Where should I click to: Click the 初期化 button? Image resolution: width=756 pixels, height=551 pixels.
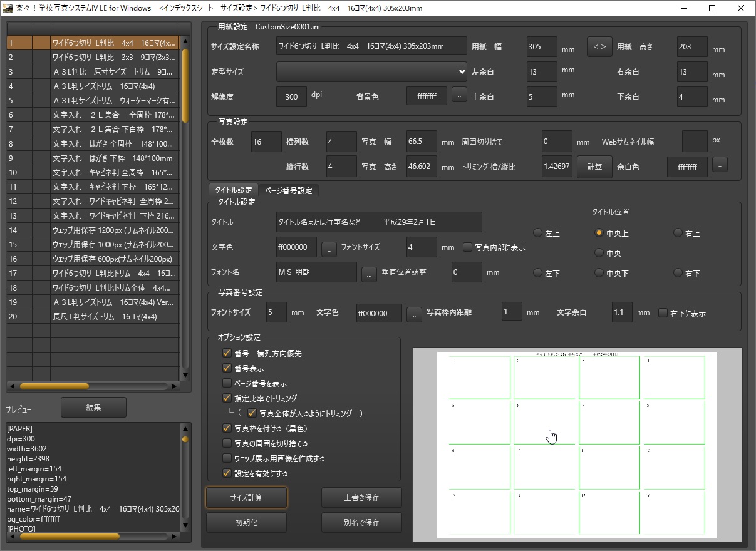click(x=246, y=522)
